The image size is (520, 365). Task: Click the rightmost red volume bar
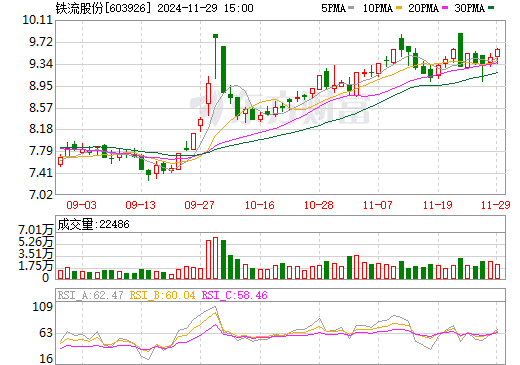pos(497,271)
